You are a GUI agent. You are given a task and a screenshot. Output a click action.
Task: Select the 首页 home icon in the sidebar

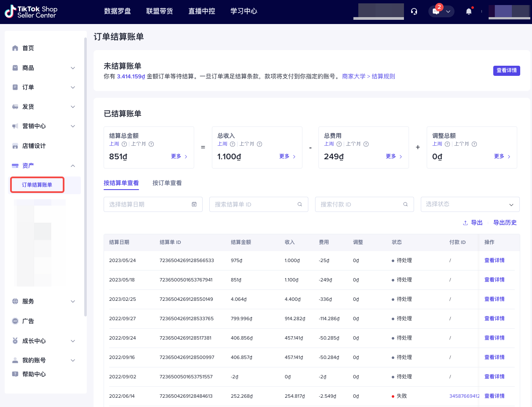pos(14,48)
